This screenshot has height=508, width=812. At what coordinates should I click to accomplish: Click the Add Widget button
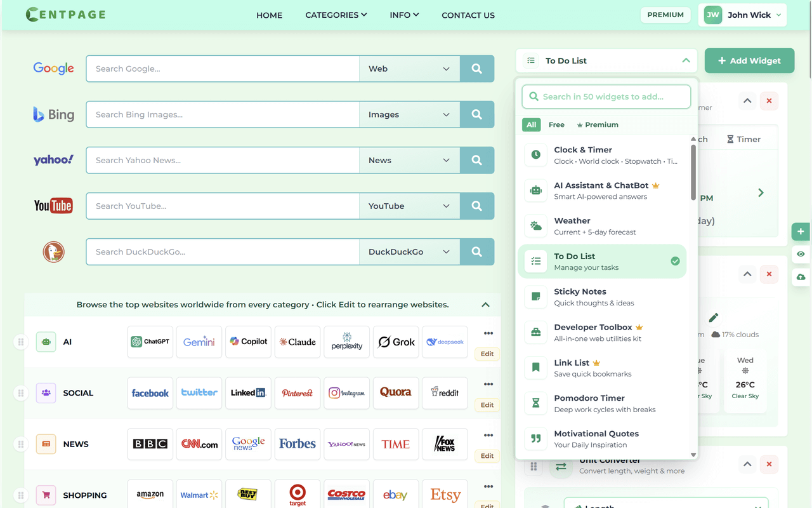click(x=749, y=60)
